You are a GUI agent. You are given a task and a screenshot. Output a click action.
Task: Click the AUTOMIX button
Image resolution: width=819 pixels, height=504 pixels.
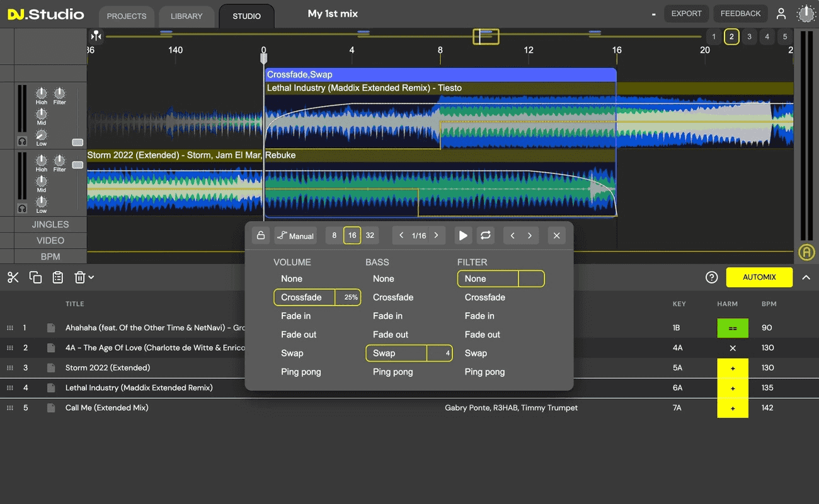tap(759, 277)
